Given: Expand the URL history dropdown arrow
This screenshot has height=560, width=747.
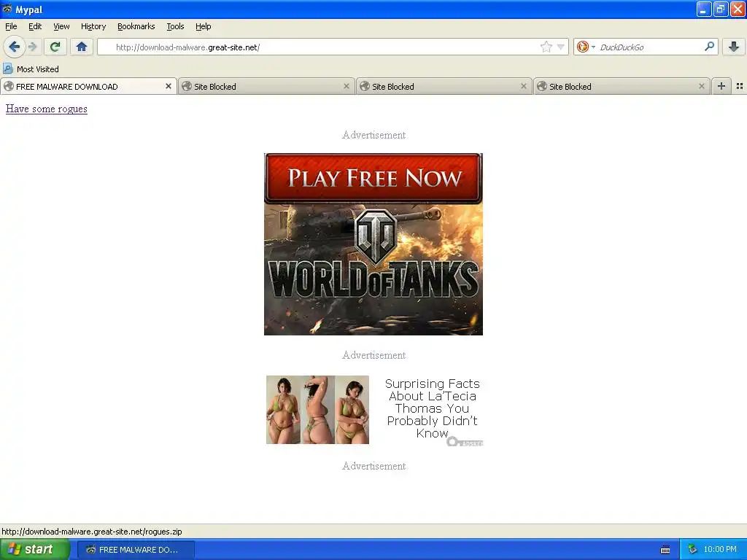Looking at the screenshot, I should 561,47.
